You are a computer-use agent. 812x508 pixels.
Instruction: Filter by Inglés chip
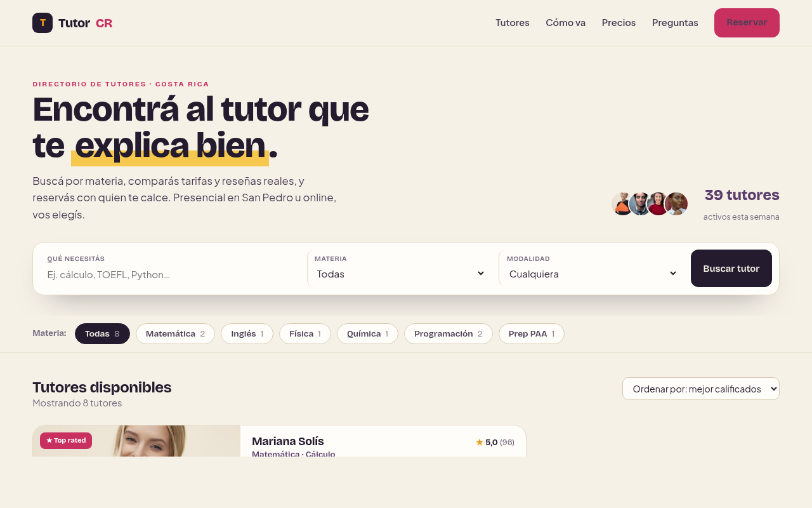tap(247, 334)
